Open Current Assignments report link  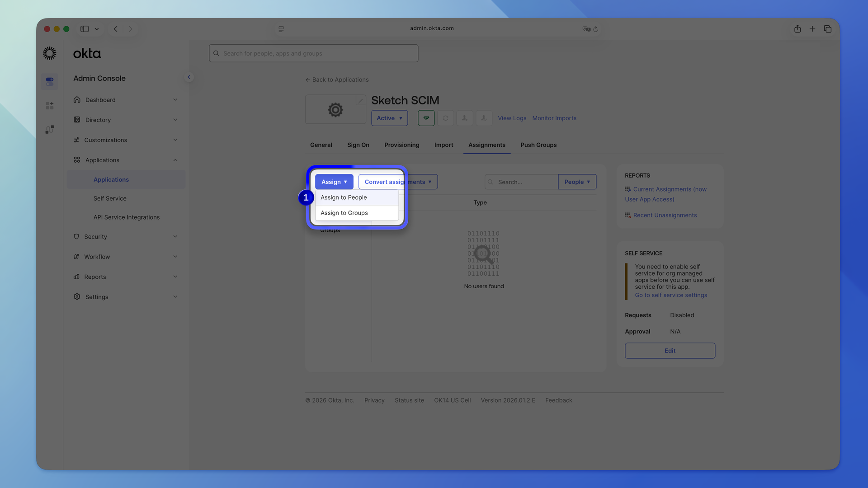pyautogui.click(x=665, y=194)
